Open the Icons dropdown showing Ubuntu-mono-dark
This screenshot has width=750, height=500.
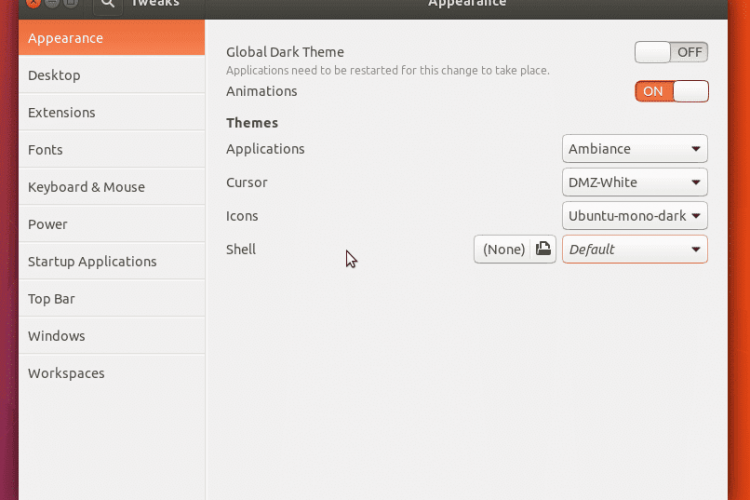click(634, 216)
